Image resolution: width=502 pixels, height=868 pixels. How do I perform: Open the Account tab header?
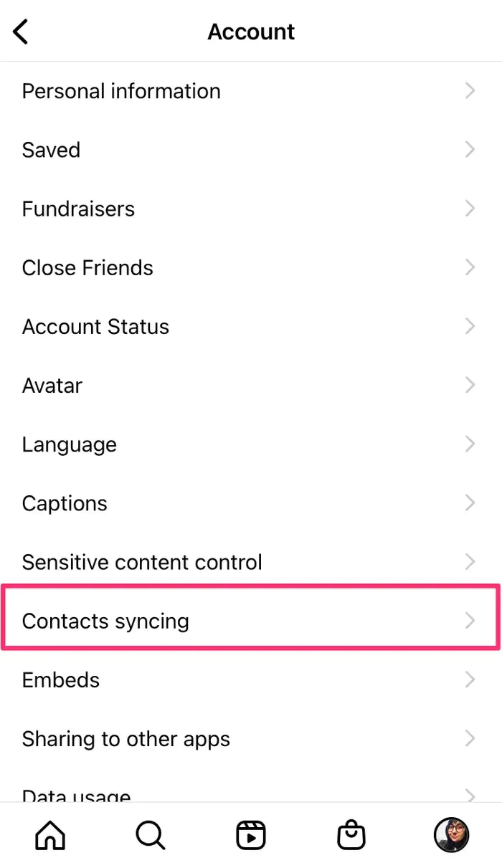(x=250, y=32)
